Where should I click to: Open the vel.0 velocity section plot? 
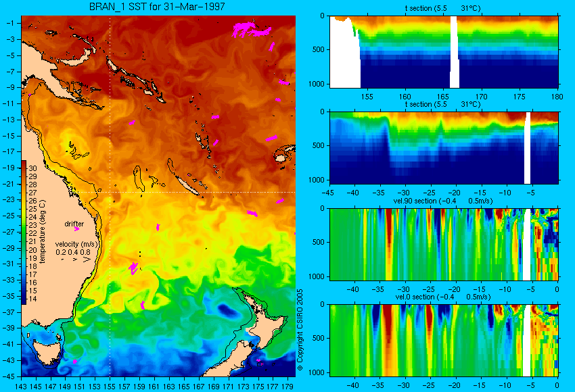click(x=444, y=341)
